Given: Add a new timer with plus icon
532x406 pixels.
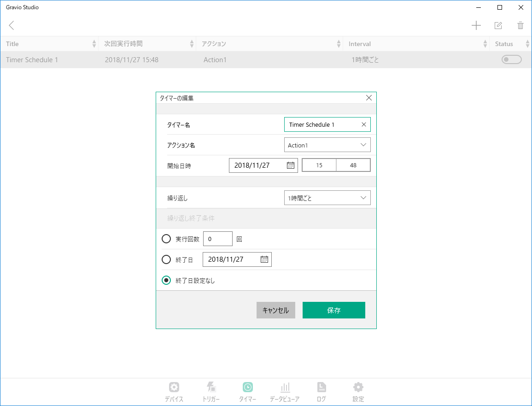Looking at the screenshot, I should coord(476,25).
